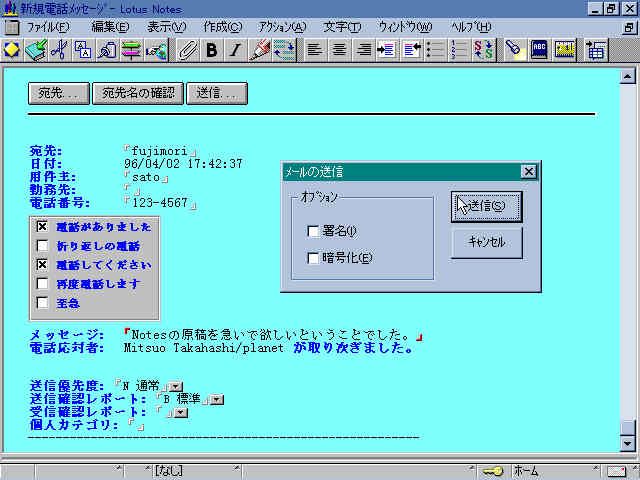
Task: Click the vertical scrollbar down arrow
Action: 627,443
